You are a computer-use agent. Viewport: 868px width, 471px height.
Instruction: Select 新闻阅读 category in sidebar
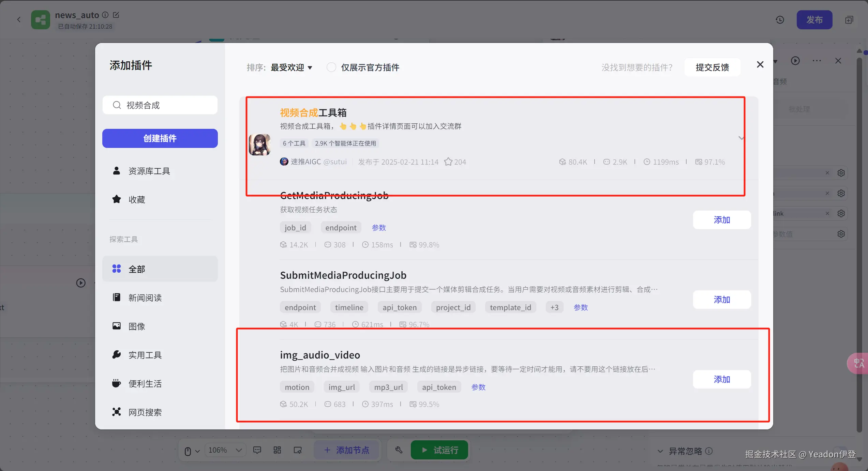click(145, 298)
